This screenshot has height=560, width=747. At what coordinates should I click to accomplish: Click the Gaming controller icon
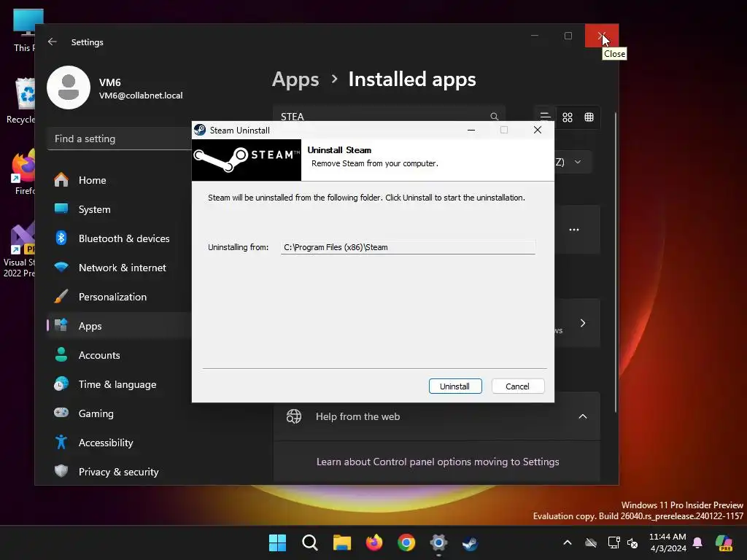tap(61, 413)
